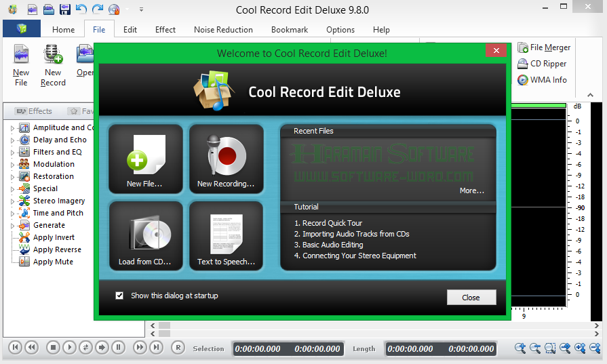Image resolution: width=607 pixels, height=364 pixels.
Task: Expand Amplitude and Compression tree node
Action: click(x=12, y=128)
